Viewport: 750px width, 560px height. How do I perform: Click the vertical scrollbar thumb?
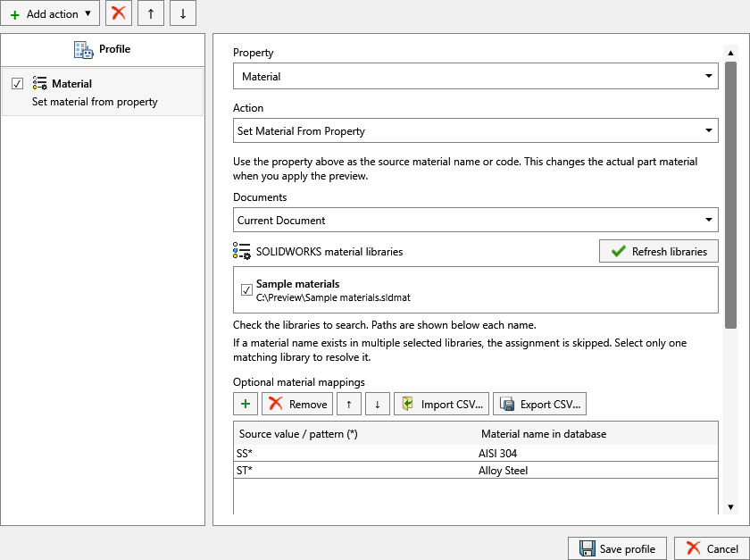[730, 195]
